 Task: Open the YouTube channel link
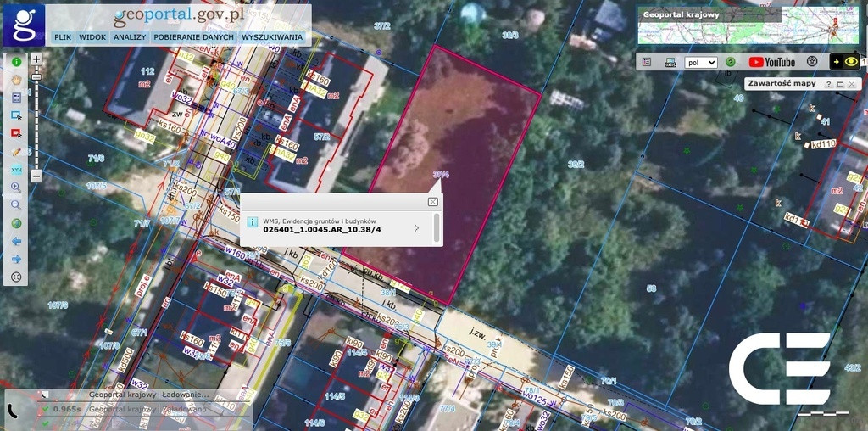(x=771, y=62)
